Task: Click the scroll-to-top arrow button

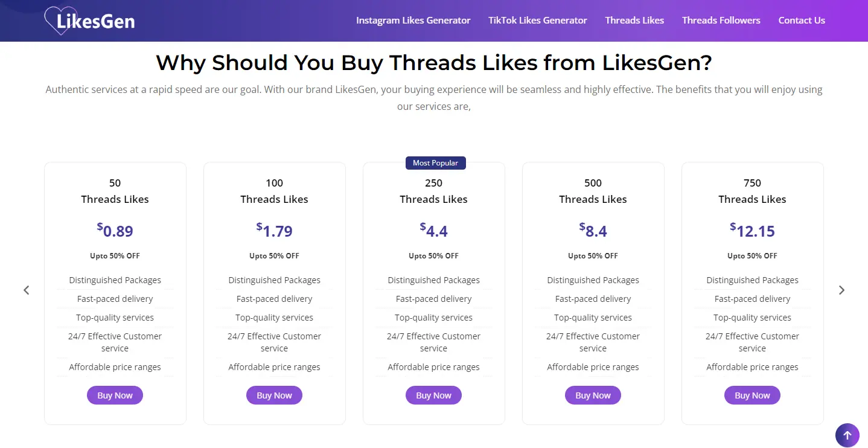Action: coord(847,435)
